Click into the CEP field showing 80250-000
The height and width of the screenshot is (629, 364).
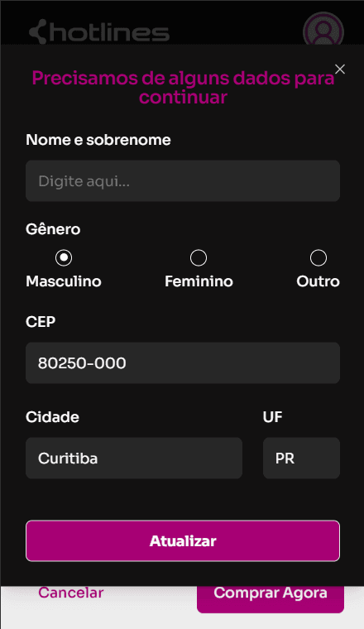(x=183, y=363)
